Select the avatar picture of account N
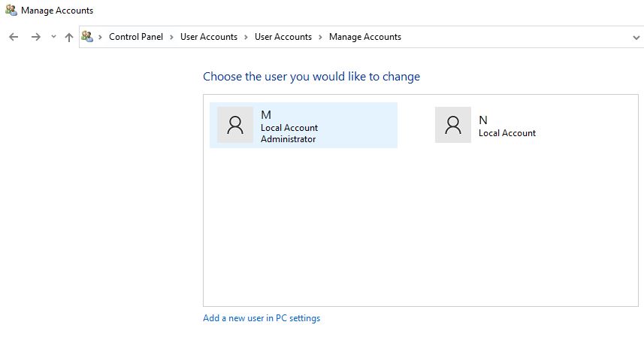This screenshot has height=340, width=644. 453,125
